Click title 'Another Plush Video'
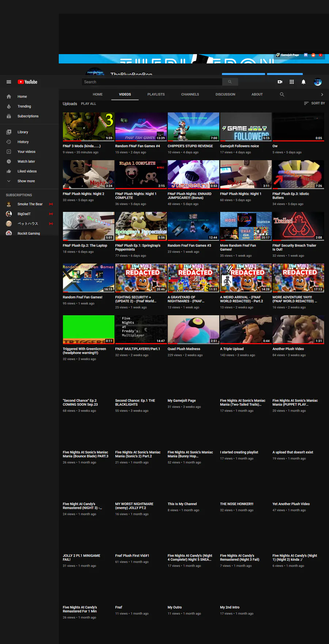The height and width of the screenshot is (644, 329). tap(288, 349)
